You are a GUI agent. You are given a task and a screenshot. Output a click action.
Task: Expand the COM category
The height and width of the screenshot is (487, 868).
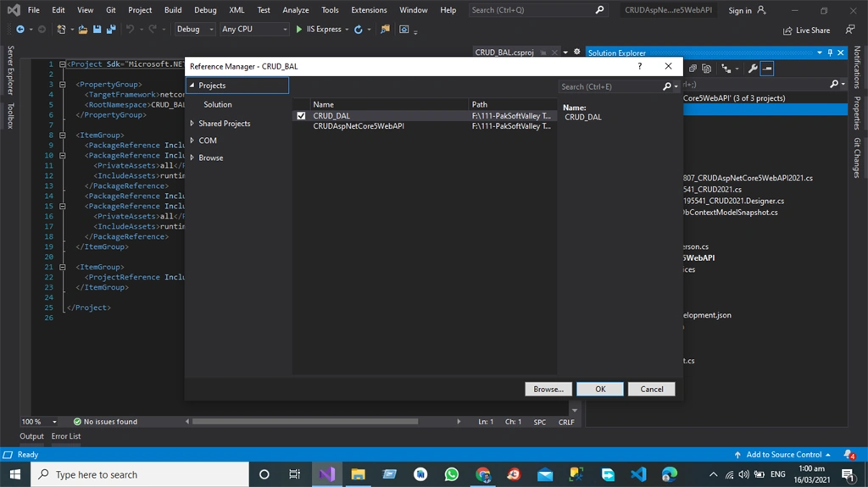[192, 141]
